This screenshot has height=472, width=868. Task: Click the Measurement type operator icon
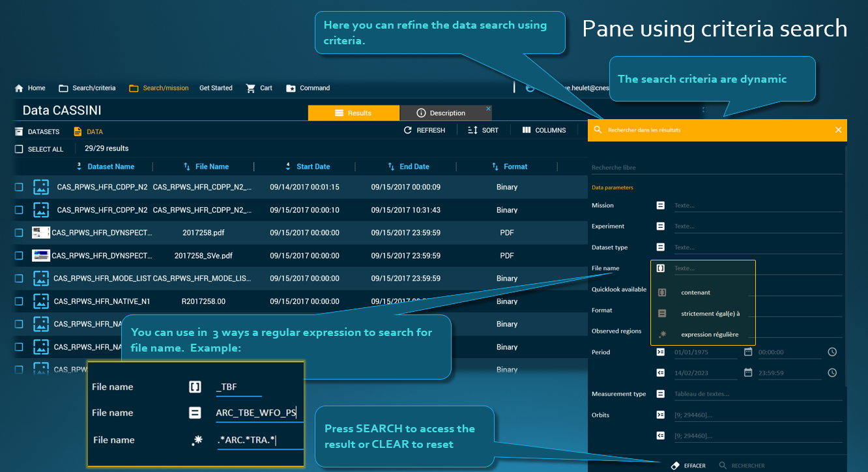click(x=660, y=394)
